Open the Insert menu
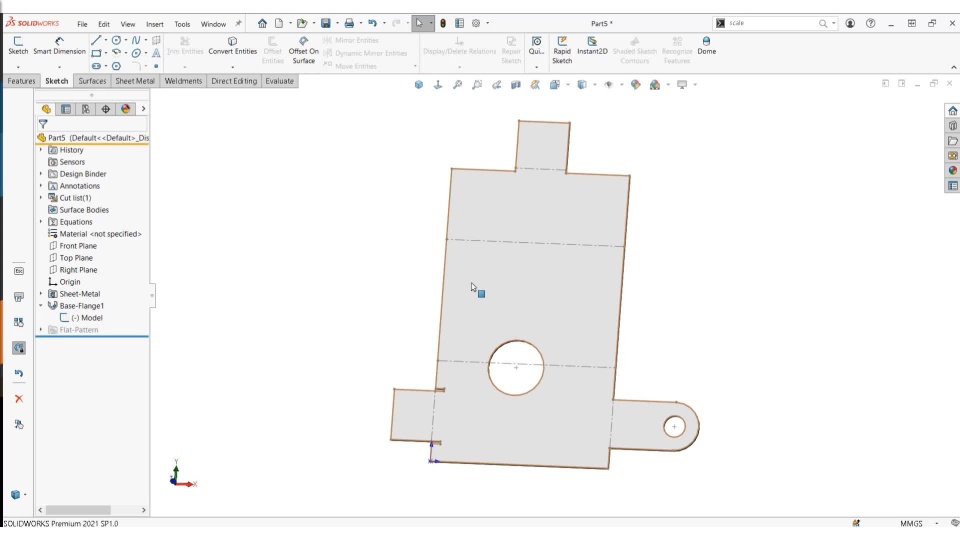Screen dimensions: 960x540 pyautogui.click(x=155, y=24)
